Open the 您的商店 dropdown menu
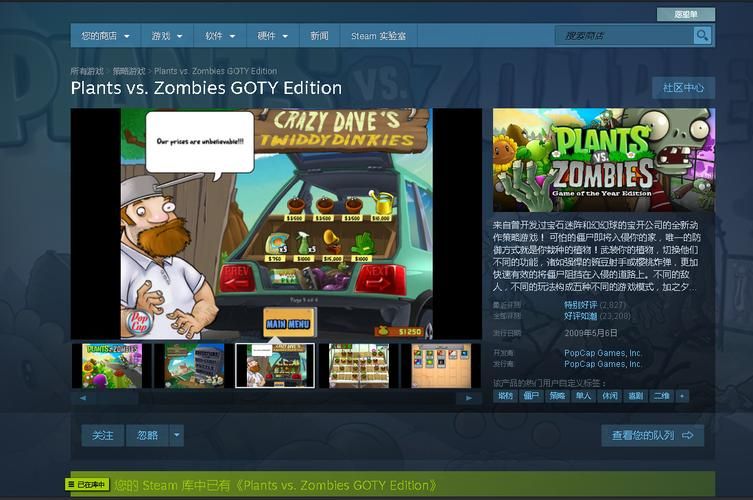Viewport: 753px width, 500px height. point(105,36)
